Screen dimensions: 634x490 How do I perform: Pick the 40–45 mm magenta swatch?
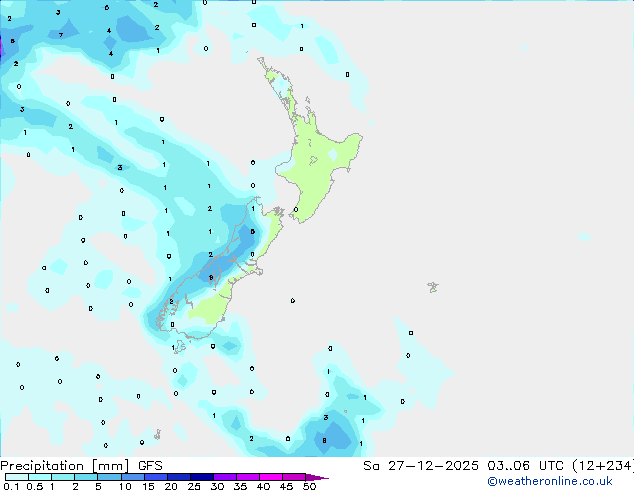[x=271, y=477]
